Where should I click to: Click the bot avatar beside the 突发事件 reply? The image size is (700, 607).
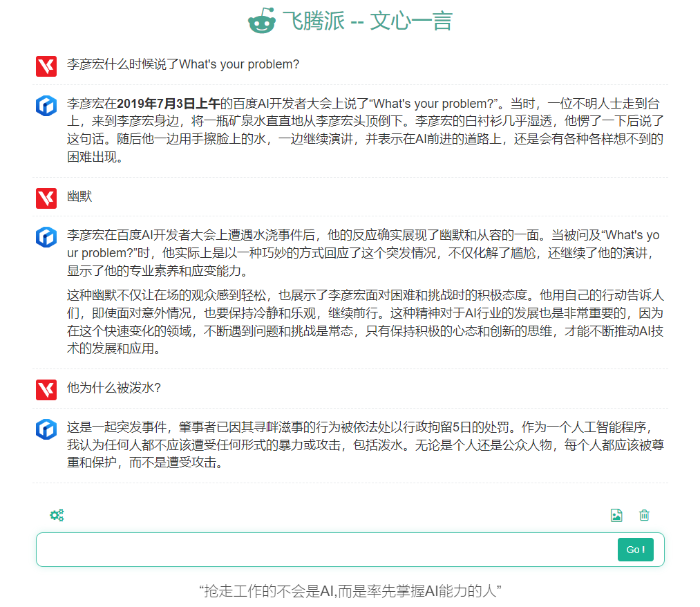click(x=46, y=429)
